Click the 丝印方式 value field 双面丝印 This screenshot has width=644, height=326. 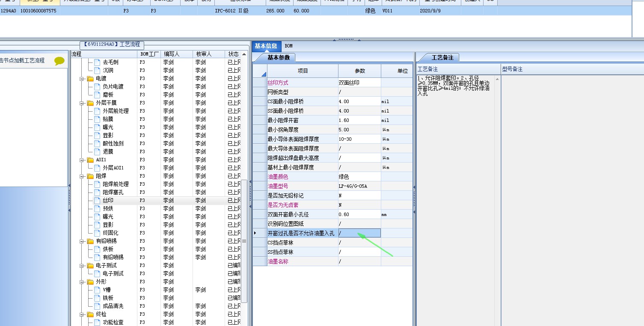(359, 83)
